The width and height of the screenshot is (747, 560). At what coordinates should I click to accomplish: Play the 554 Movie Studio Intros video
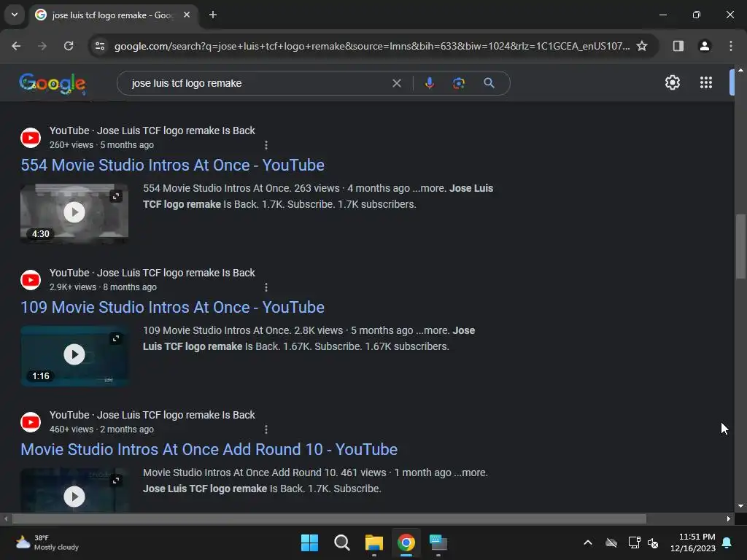click(x=74, y=212)
